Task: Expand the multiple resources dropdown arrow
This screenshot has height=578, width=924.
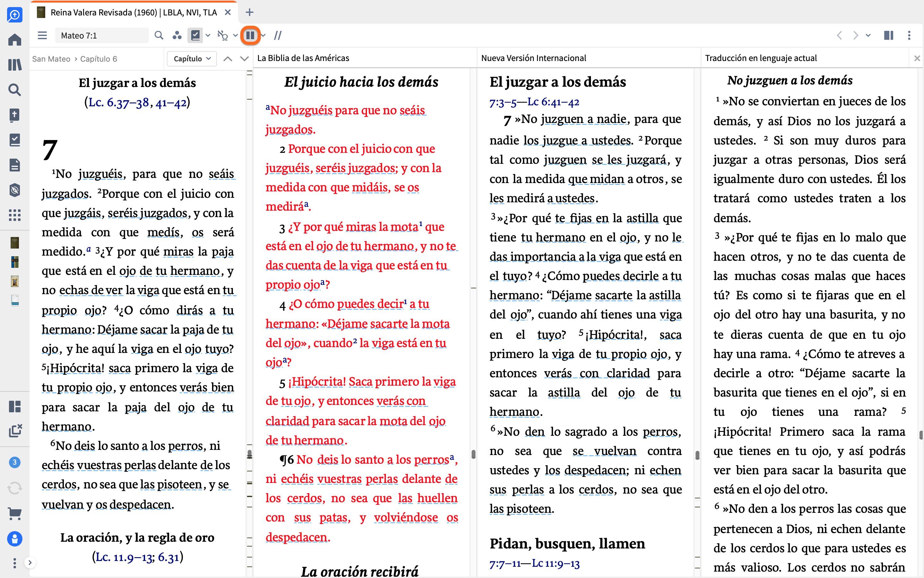Action: click(263, 36)
